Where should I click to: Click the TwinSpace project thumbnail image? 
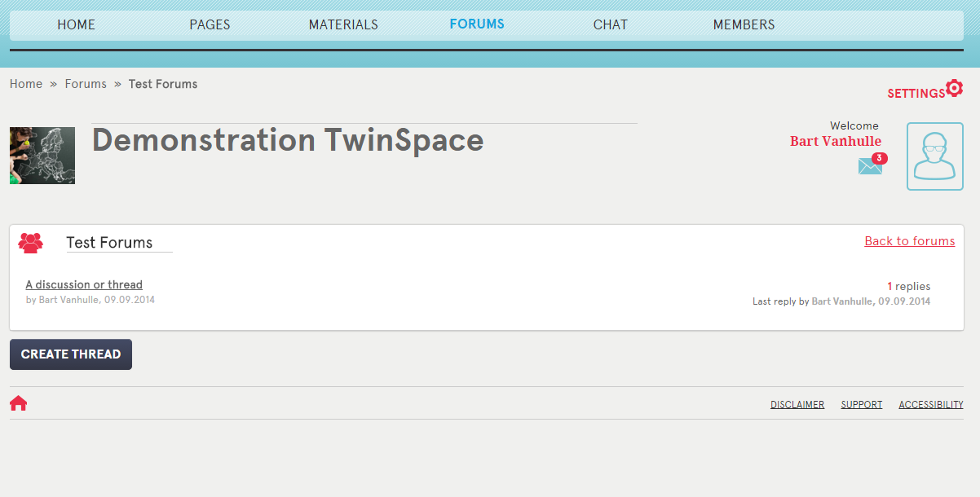pos(42,156)
